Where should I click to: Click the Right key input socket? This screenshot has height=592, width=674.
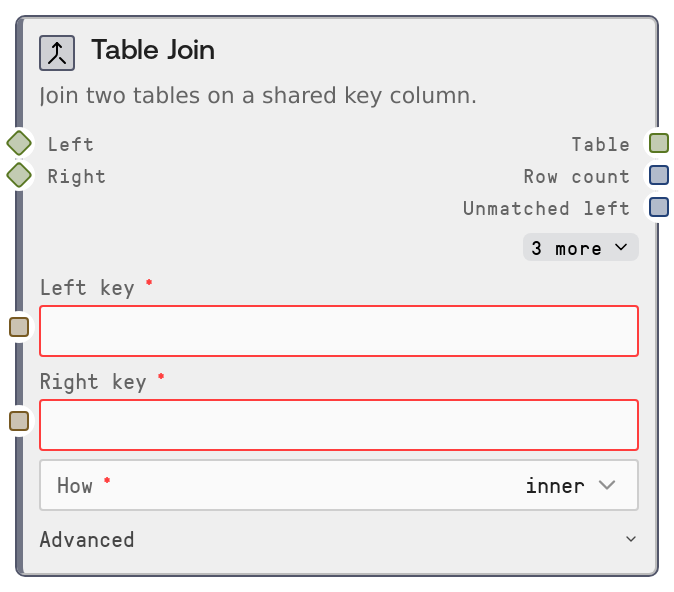point(19,421)
